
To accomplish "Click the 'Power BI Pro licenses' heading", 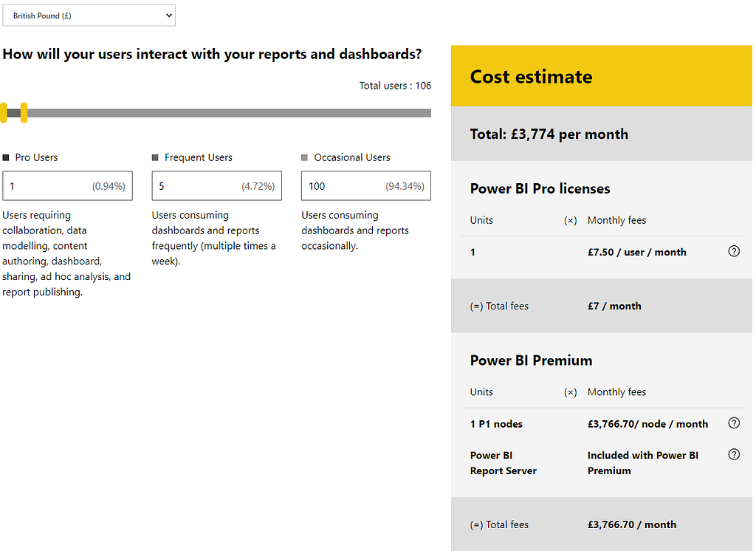I will 540,188.
